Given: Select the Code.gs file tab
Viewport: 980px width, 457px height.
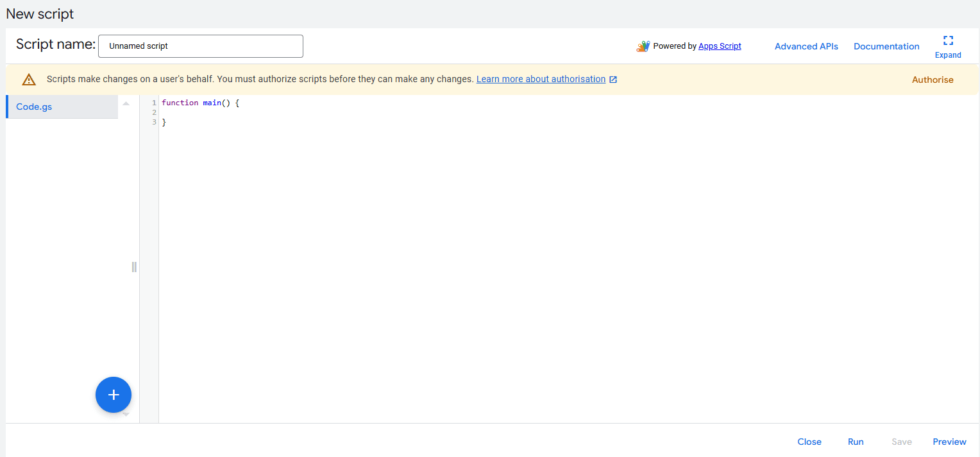Looking at the screenshot, I should [x=34, y=107].
